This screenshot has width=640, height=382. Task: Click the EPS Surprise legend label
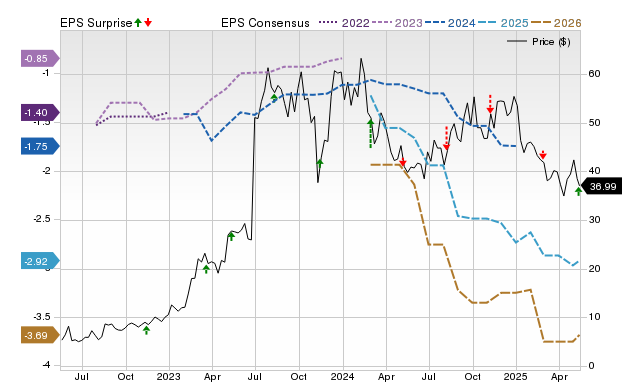[96, 23]
